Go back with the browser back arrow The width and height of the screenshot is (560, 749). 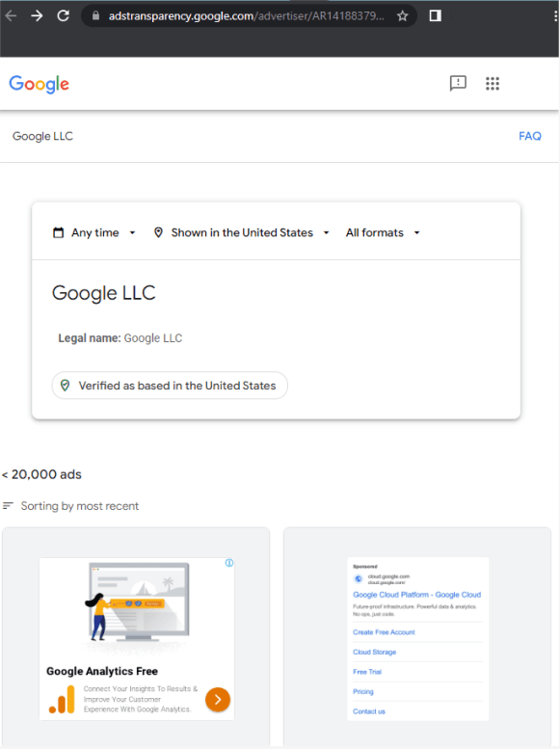(x=11, y=15)
